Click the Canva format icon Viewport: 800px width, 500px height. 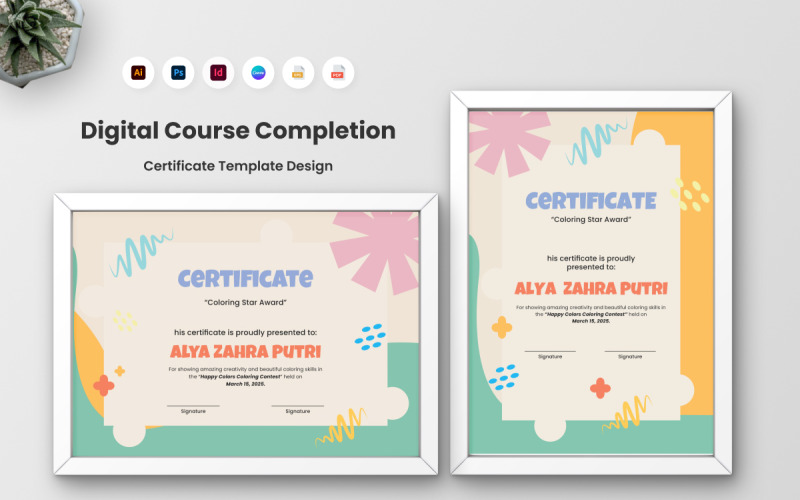[258, 72]
